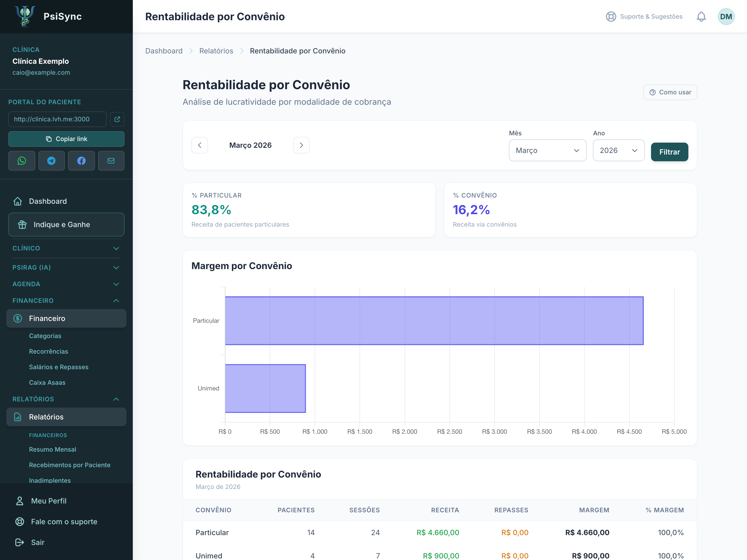Screen dimensions: 747x560
Task: Open Resumo Mensal report
Action: coord(53,449)
